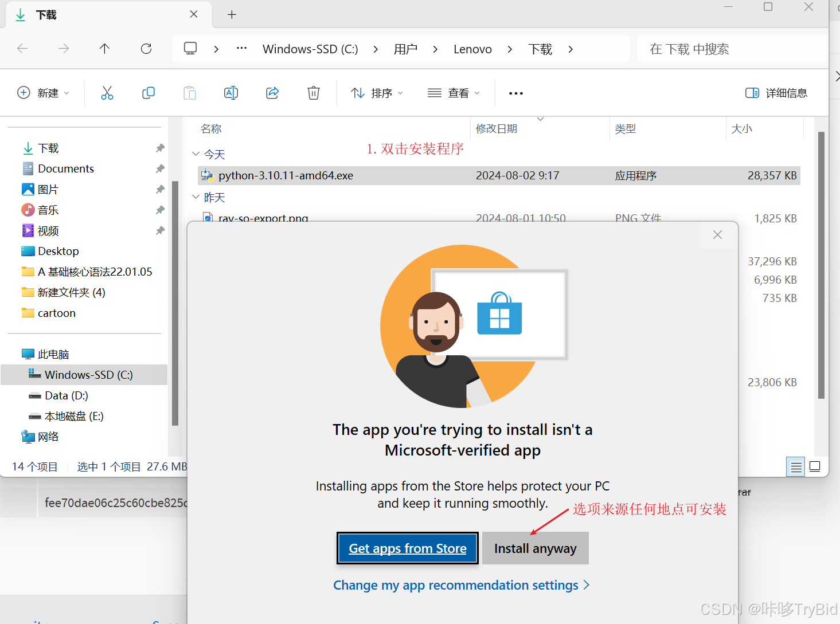Click 下载 breadcrumb segment
The width and height of the screenshot is (840, 624).
click(x=540, y=49)
